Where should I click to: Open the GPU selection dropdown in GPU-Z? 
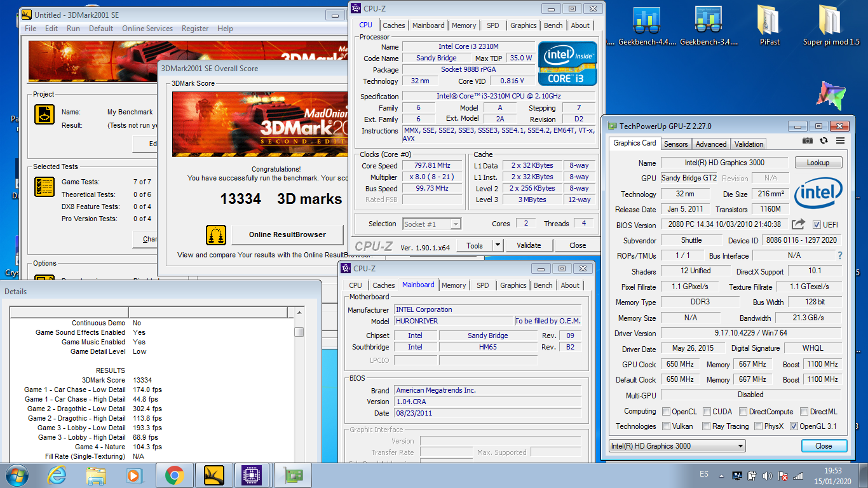click(677, 446)
